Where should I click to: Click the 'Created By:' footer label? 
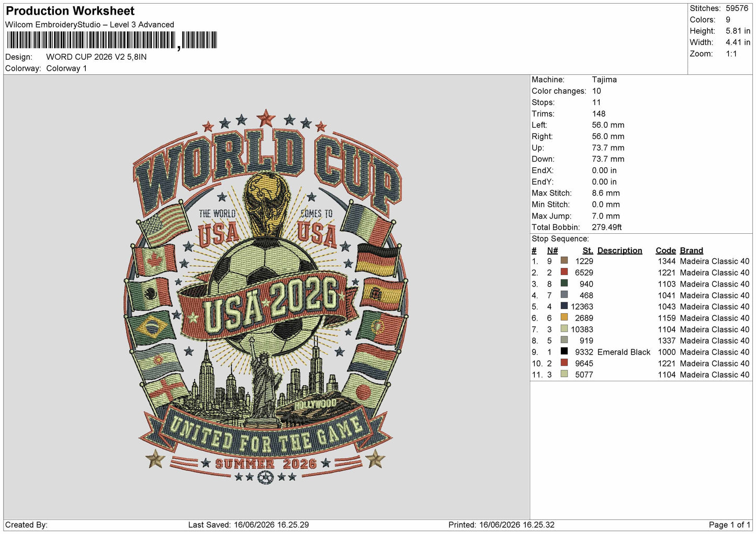[x=26, y=525]
